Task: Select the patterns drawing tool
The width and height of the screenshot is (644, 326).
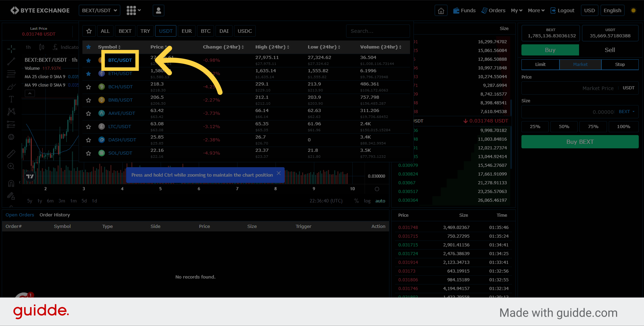Action: pyautogui.click(x=11, y=112)
